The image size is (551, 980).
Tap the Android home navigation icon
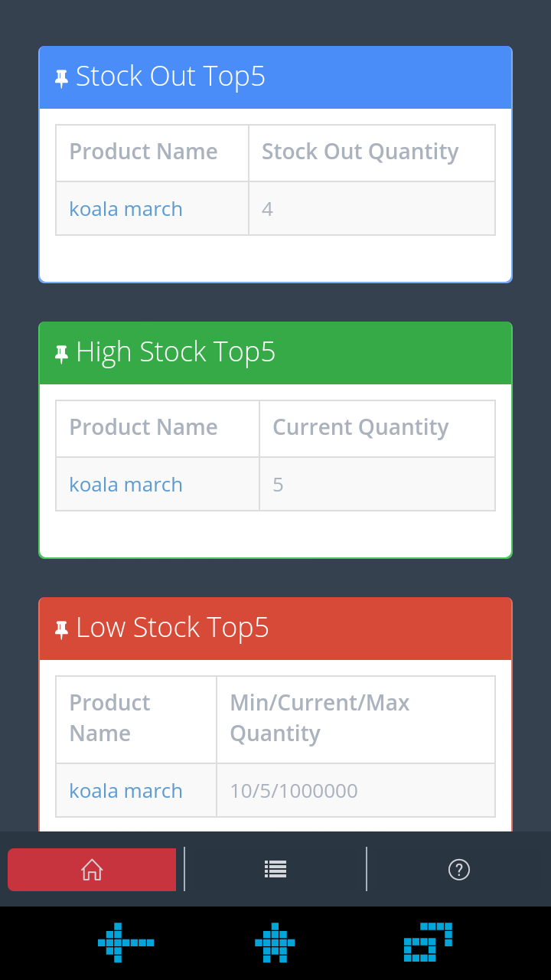(x=275, y=942)
